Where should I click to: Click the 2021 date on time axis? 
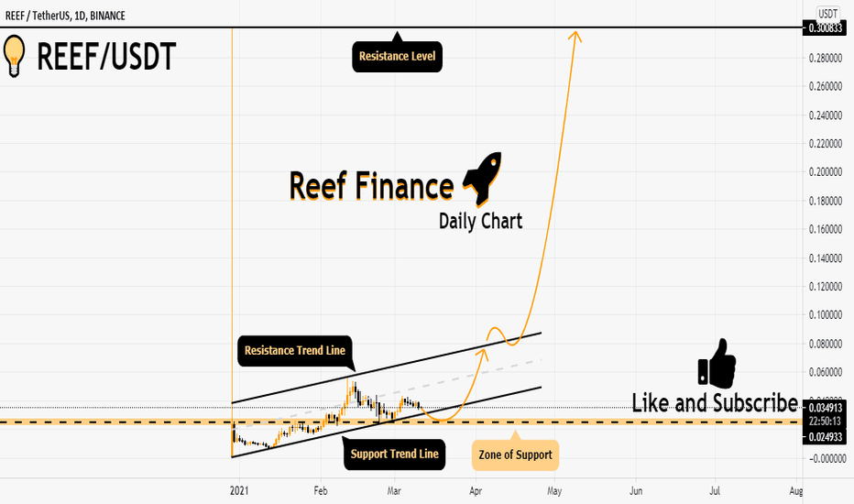pos(239,490)
